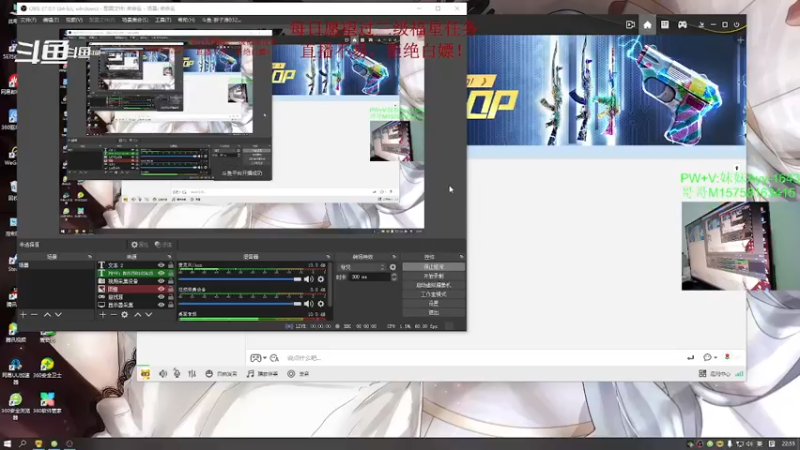This screenshot has height=450, width=800.
Task: Open source properties gear in sources toolbar
Action: pyautogui.click(x=124, y=315)
